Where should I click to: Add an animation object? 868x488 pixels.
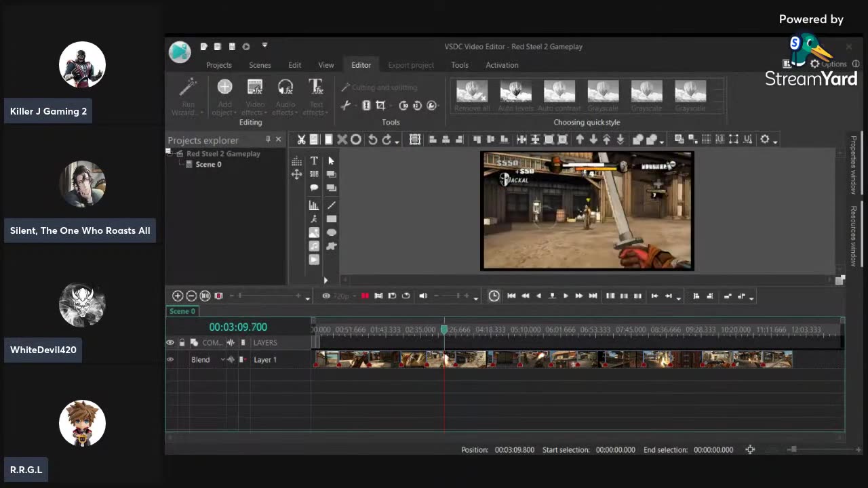point(314,219)
